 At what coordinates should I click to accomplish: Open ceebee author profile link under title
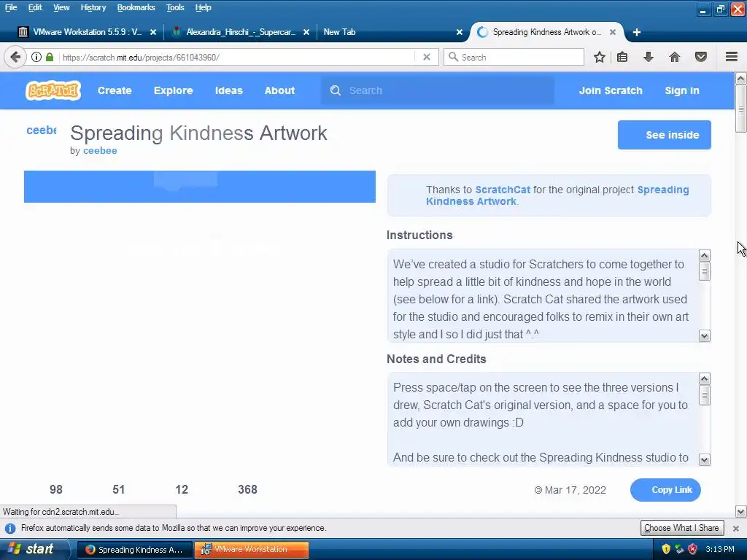click(x=100, y=150)
